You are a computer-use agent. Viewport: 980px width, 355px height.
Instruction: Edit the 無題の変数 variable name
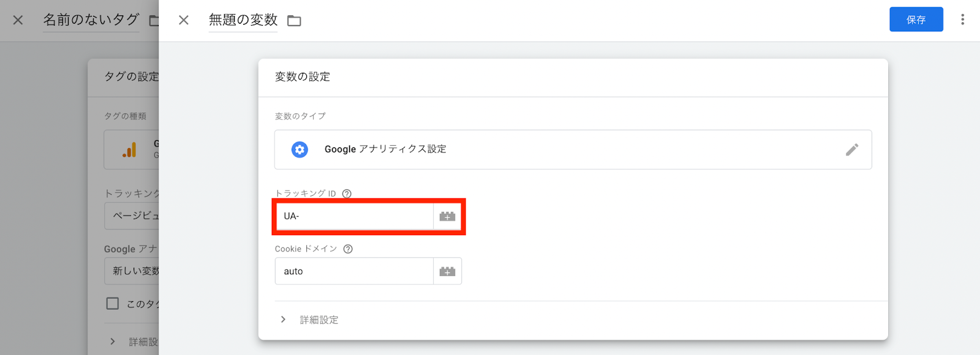tap(243, 20)
